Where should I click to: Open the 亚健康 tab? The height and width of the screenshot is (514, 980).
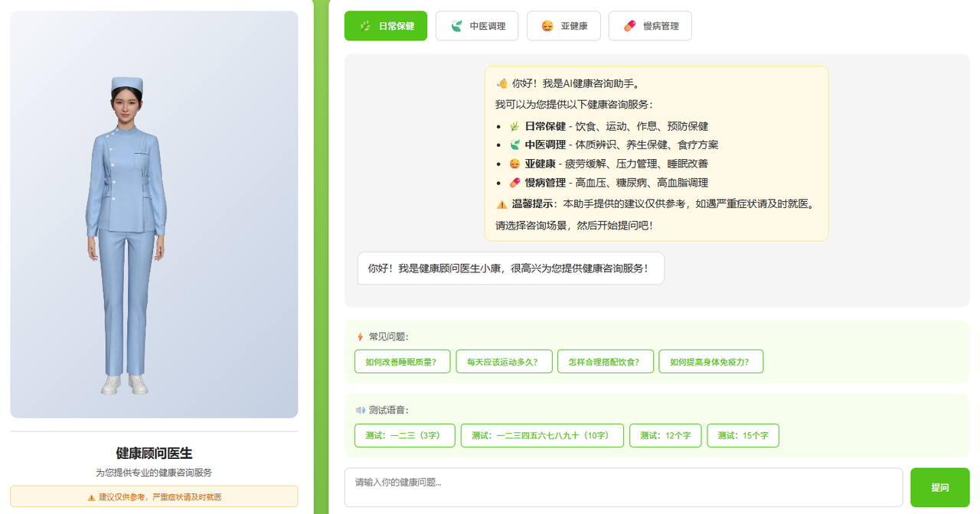(x=563, y=26)
